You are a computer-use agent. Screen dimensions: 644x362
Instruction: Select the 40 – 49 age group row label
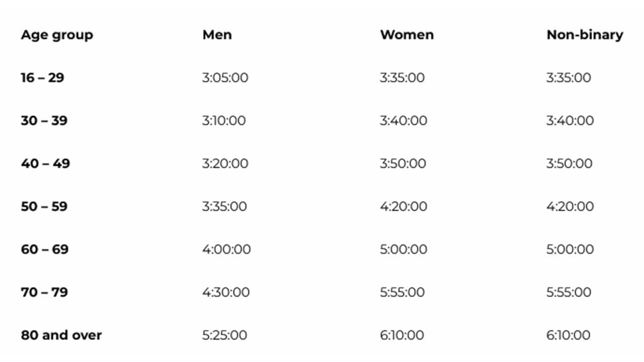[x=45, y=163]
